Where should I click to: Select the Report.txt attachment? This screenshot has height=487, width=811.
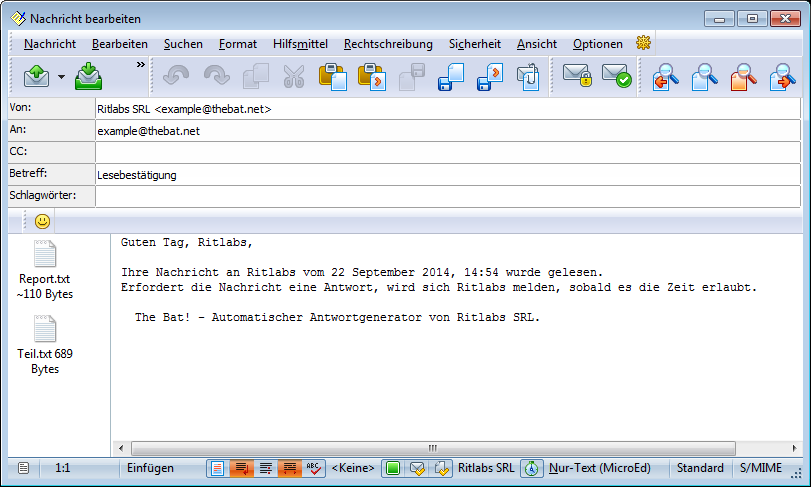point(44,270)
